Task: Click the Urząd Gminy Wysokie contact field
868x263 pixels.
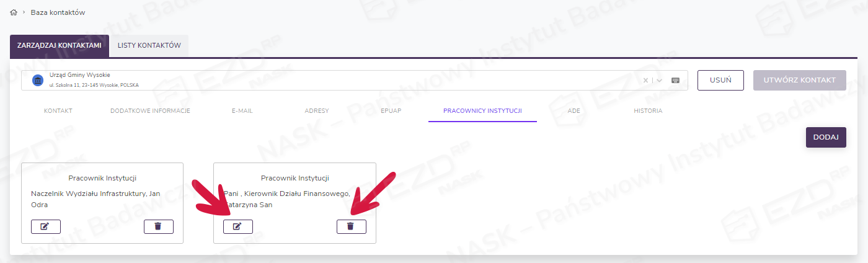Action: (310, 80)
